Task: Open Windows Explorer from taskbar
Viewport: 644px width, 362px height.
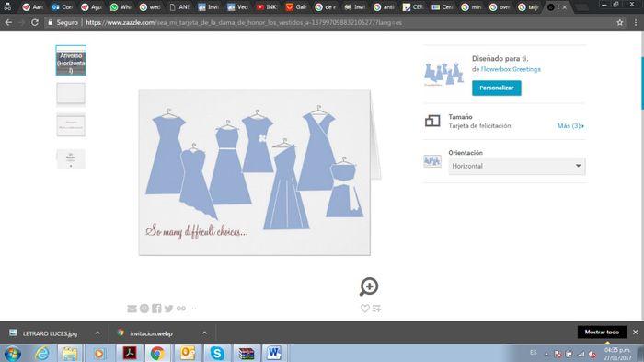Action: (x=70, y=354)
